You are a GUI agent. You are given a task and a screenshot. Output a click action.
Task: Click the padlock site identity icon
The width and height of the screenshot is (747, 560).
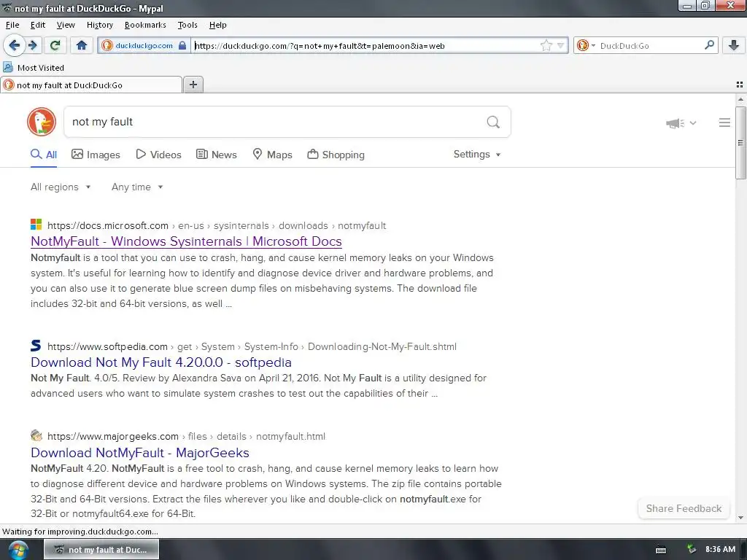(182, 46)
